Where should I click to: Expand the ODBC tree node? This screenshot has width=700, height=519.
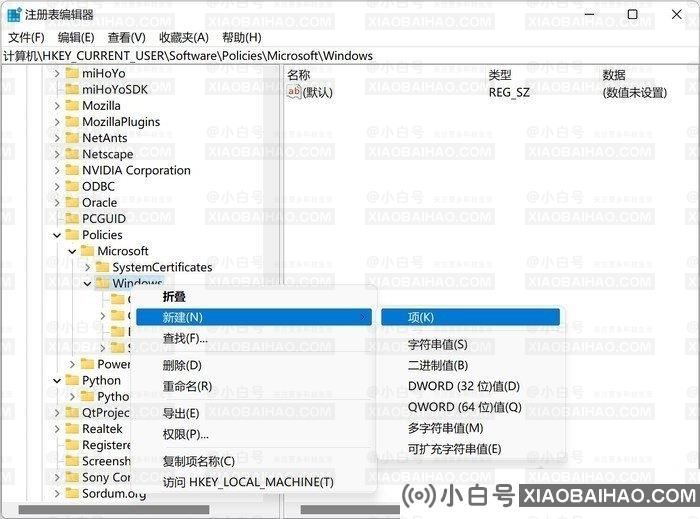[57, 186]
